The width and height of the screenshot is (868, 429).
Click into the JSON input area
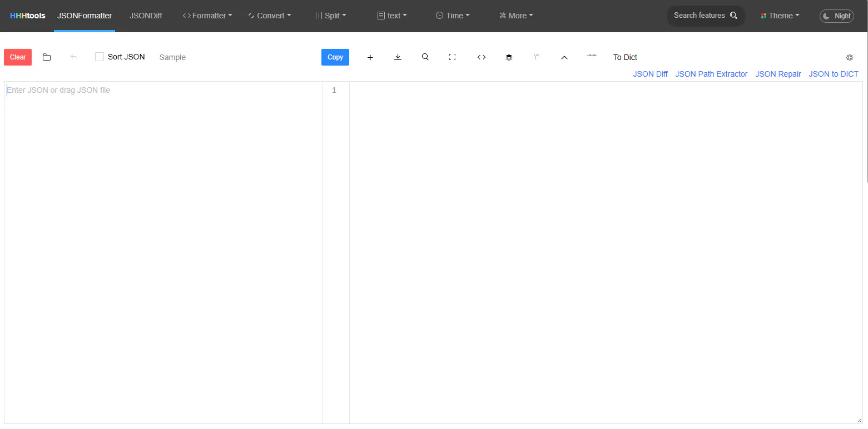coord(163,252)
